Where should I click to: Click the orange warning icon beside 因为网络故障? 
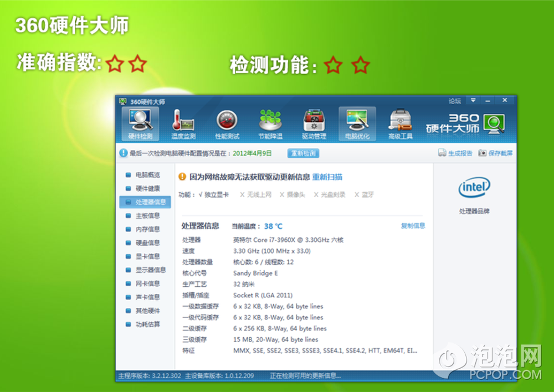(182, 177)
